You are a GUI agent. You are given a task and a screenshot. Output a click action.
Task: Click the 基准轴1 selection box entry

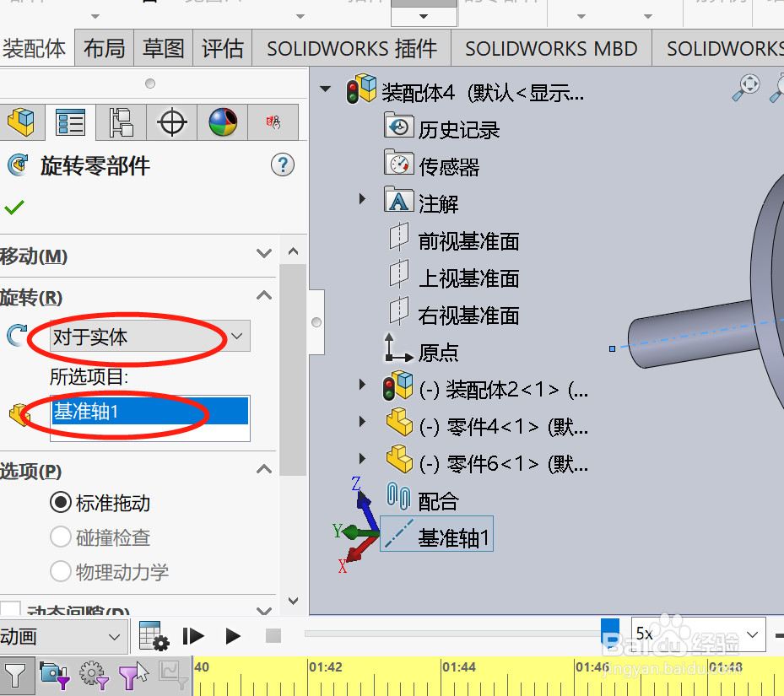click(150, 412)
